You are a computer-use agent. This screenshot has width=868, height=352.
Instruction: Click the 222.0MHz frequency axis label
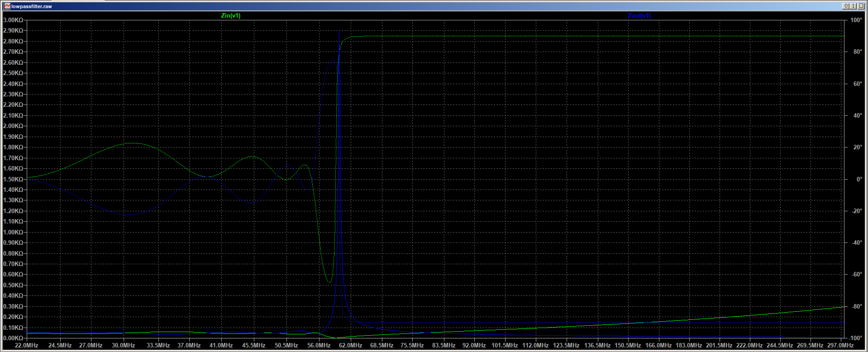coord(749,345)
